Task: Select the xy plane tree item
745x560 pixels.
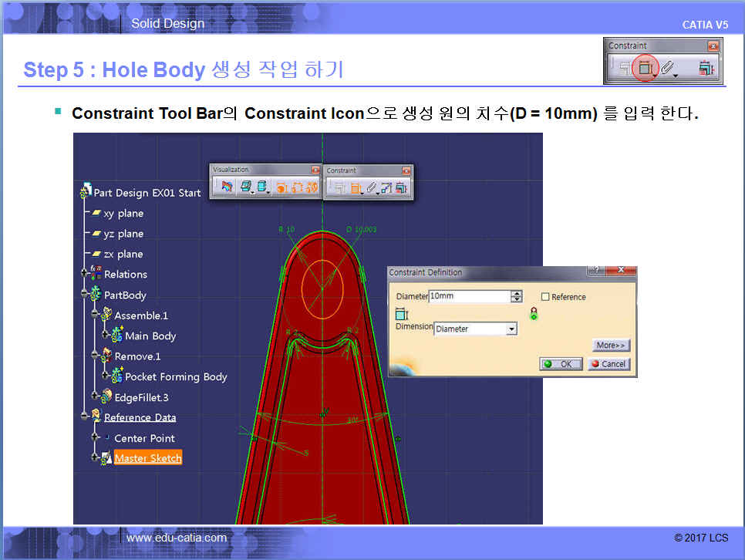Action: click(x=123, y=214)
